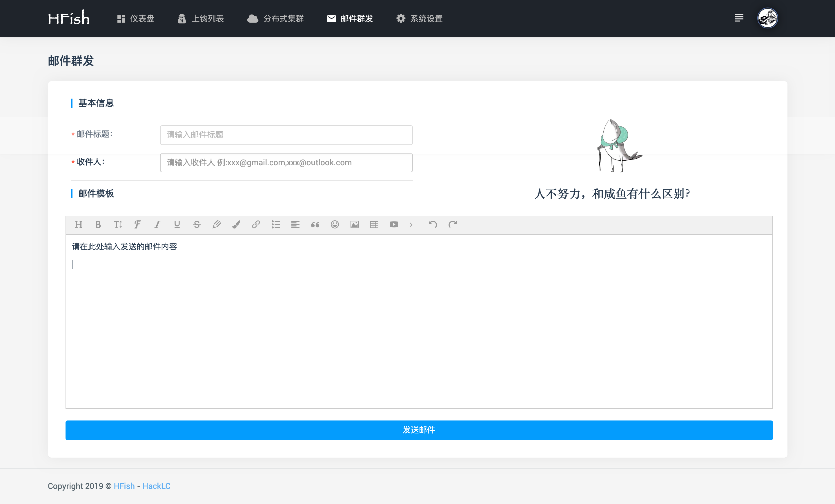Click the video insert icon
Image resolution: width=835 pixels, height=504 pixels.
[x=394, y=224]
